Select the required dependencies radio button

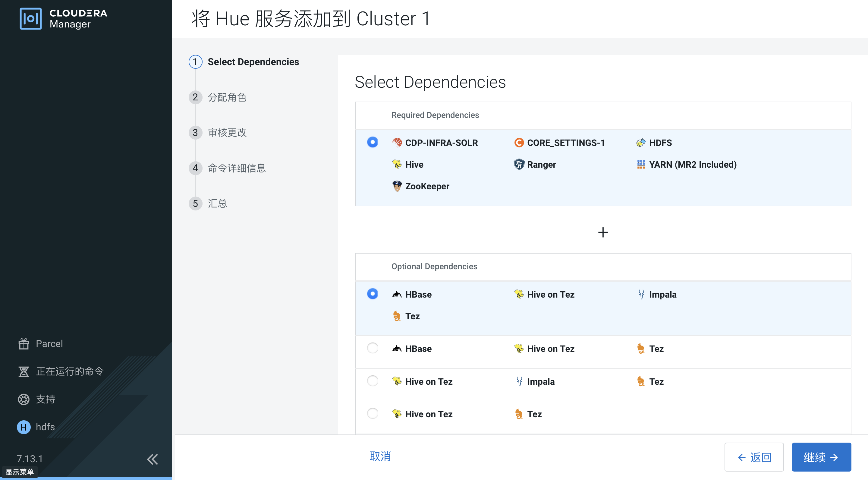coord(372,142)
